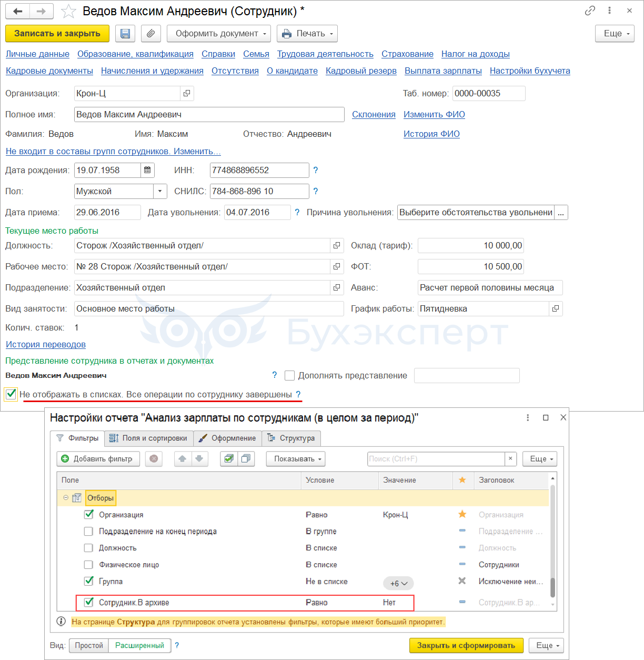Show help for Вид mode switch
644x660 pixels.
177,645
